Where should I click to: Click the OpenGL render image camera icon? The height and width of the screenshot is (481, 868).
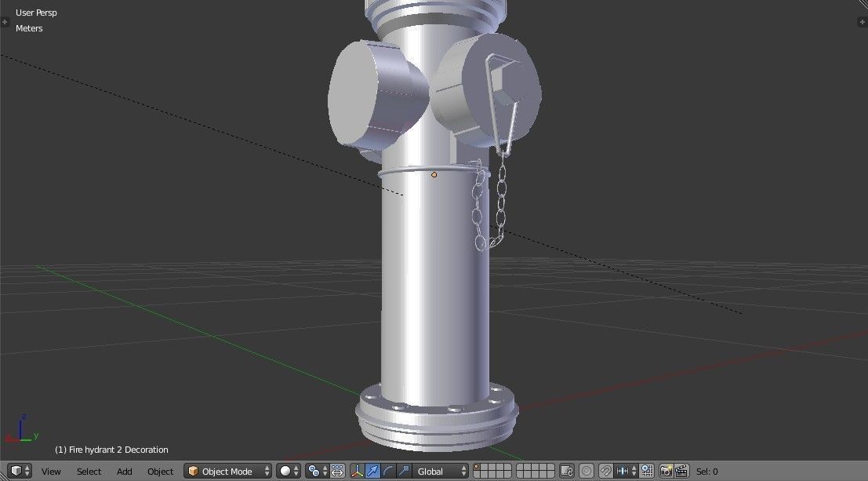[666, 471]
